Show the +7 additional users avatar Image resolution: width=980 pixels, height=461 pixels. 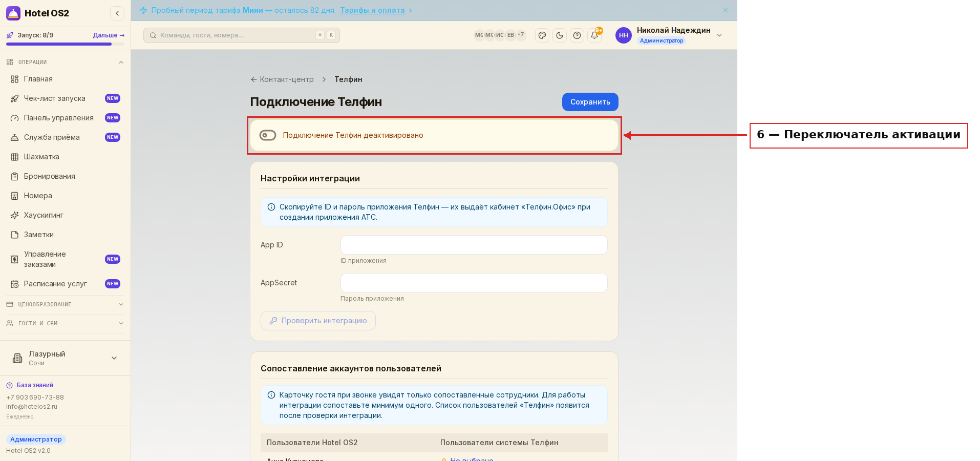(521, 35)
